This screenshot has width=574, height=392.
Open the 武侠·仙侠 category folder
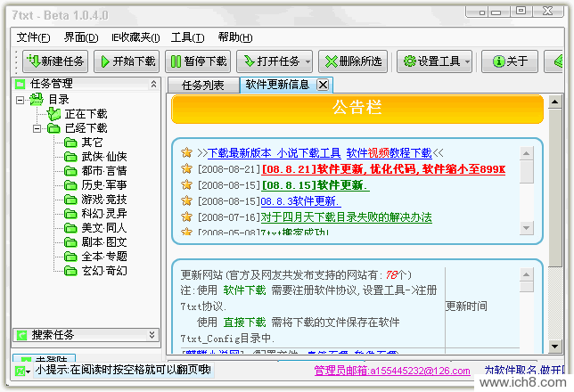(x=103, y=157)
